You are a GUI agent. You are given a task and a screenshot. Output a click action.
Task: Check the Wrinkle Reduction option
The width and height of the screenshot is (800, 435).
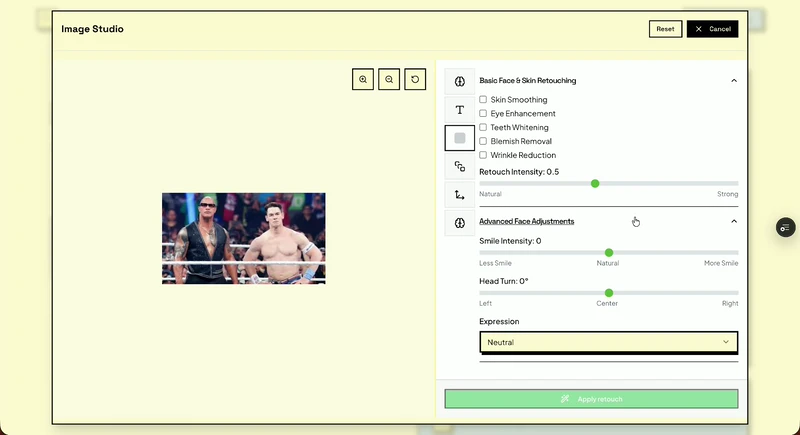click(484, 155)
